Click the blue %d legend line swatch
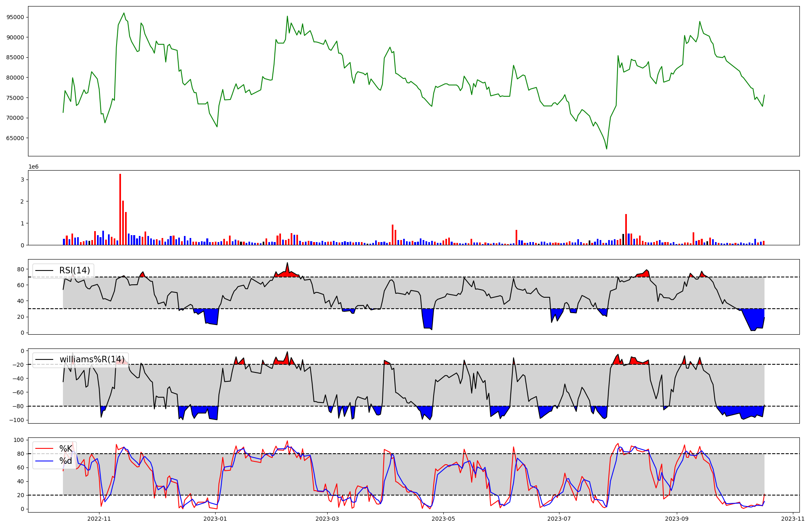The height and width of the screenshot is (528, 812). [44, 461]
